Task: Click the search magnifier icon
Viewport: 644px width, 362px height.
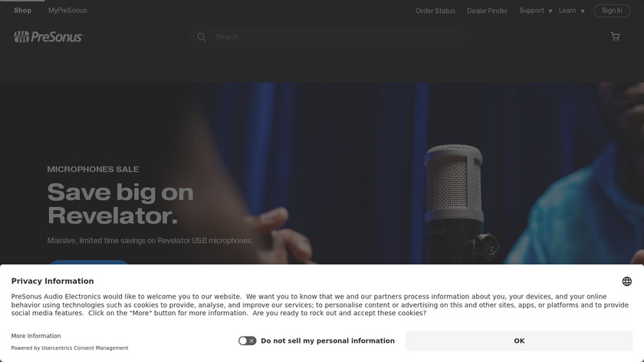Action: pyautogui.click(x=201, y=37)
